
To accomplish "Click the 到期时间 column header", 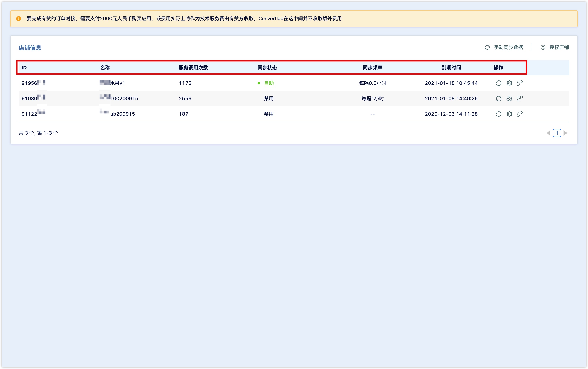I will pyautogui.click(x=451, y=68).
